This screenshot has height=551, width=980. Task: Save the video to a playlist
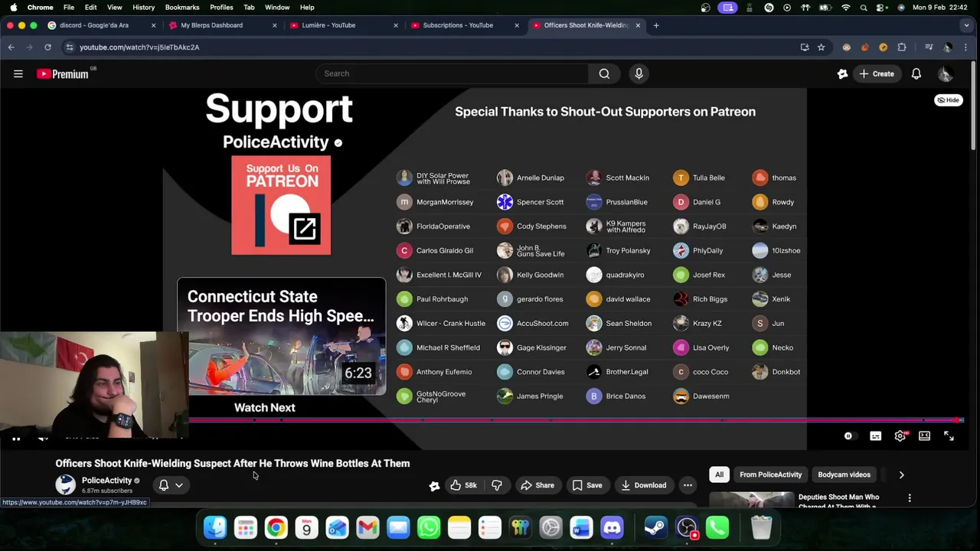(x=587, y=485)
